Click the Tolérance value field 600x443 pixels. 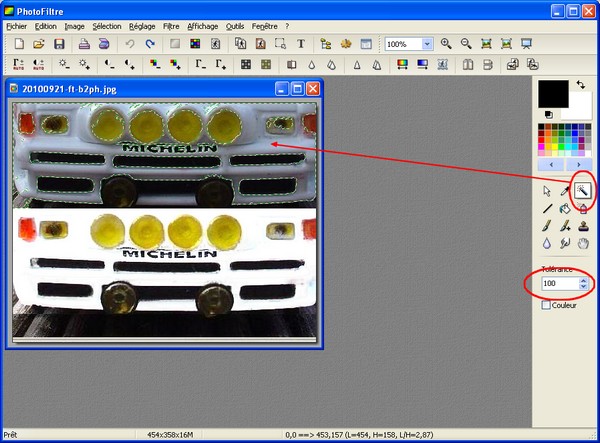(x=561, y=283)
